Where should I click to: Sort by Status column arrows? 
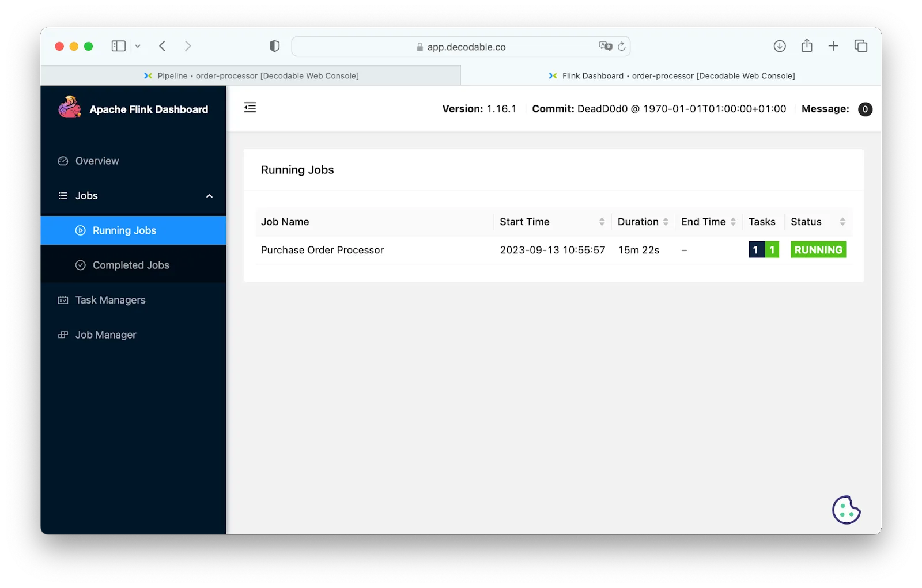(842, 222)
